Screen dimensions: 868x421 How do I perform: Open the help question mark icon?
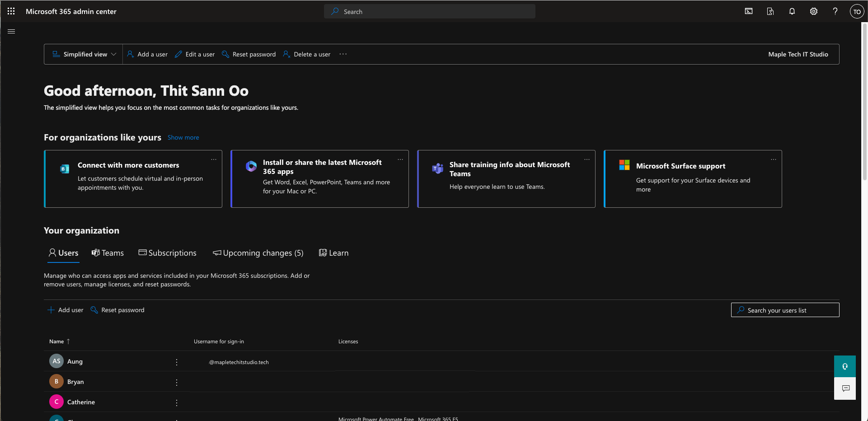point(835,11)
